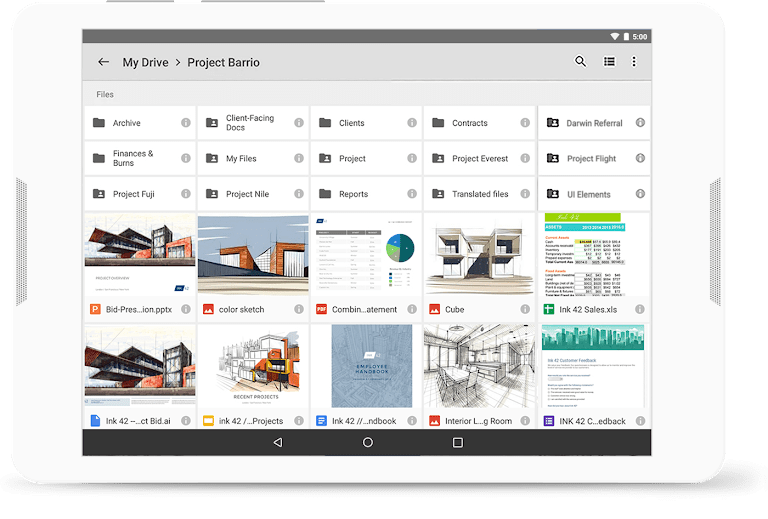This screenshot has height=519, width=768.
Task: Open INK 42 C...edback form thumbnail
Action: click(x=594, y=366)
